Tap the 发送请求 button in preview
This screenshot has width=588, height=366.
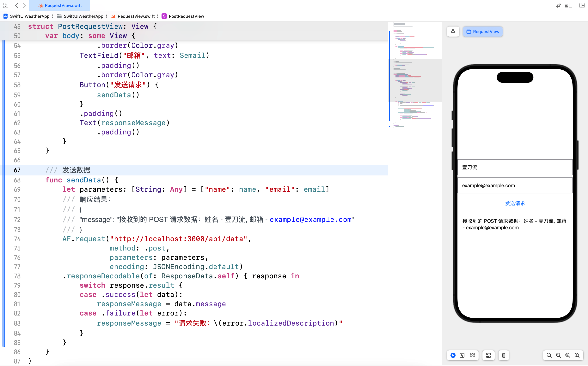click(x=515, y=203)
